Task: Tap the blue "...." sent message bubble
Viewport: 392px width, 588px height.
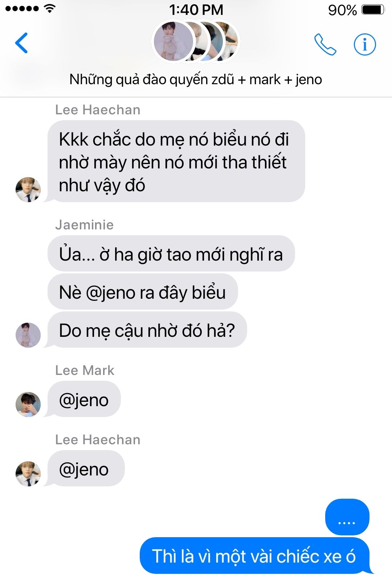Action: point(347,517)
